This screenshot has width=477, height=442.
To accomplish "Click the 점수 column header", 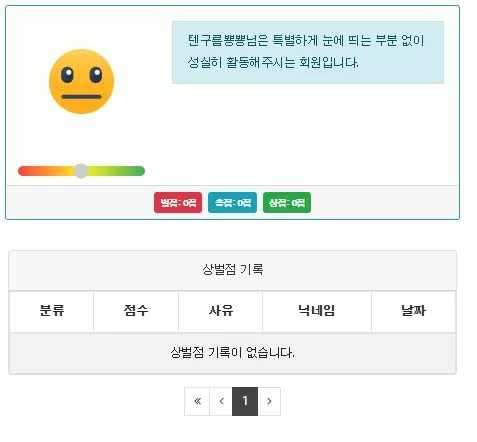I will tap(136, 311).
